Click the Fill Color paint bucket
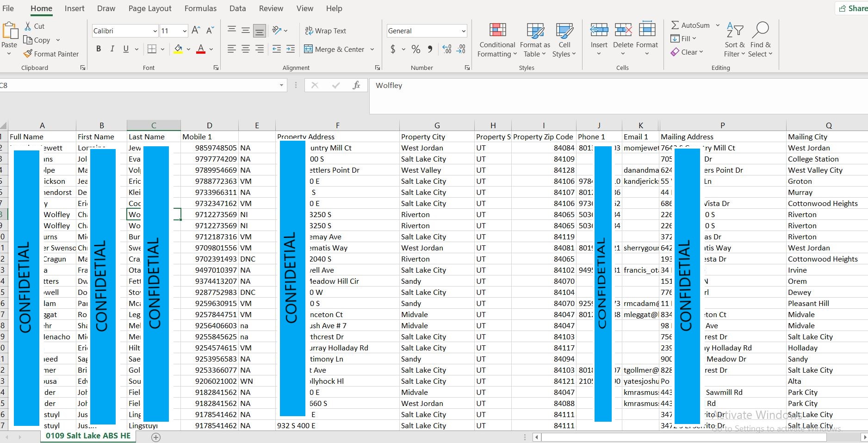Screen dimensions: 868x443 coord(178,49)
